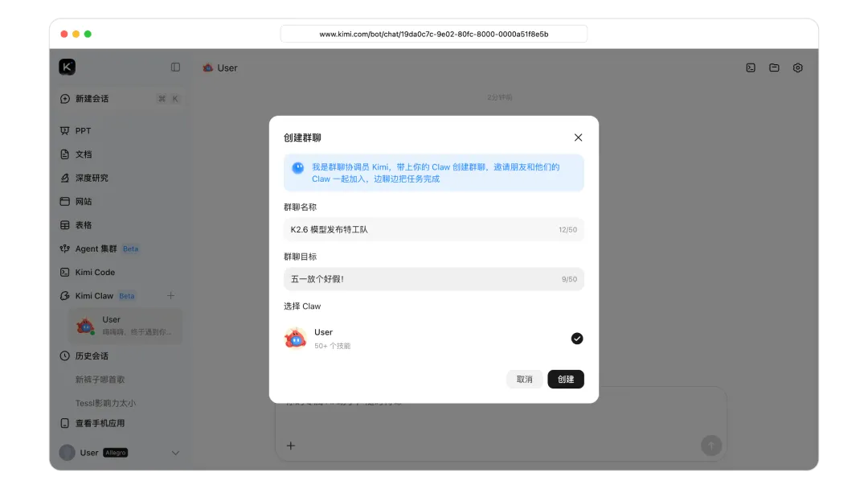The height and width of the screenshot is (489, 868).
Task: Expand 历史会话 section in sidebar
Action: (92, 355)
